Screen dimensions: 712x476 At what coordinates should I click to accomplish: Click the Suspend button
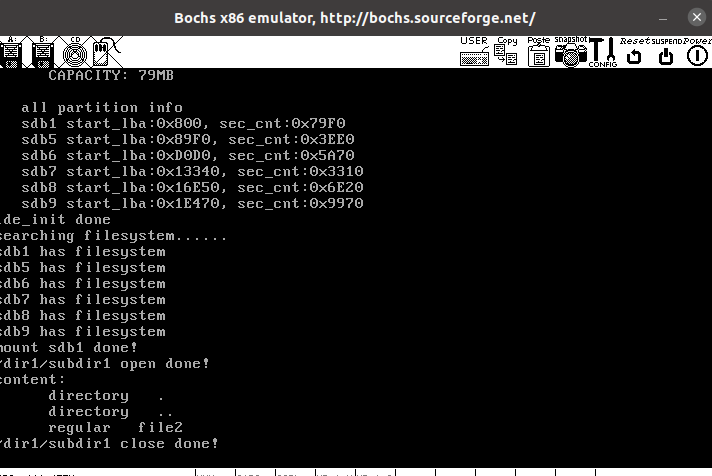pyautogui.click(x=666, y=52)
